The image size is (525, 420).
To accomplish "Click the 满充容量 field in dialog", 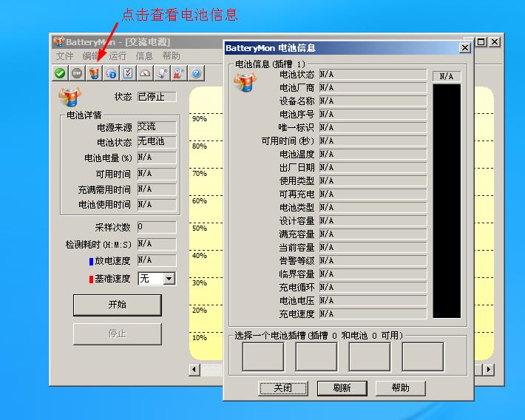I will coord(373,234).
